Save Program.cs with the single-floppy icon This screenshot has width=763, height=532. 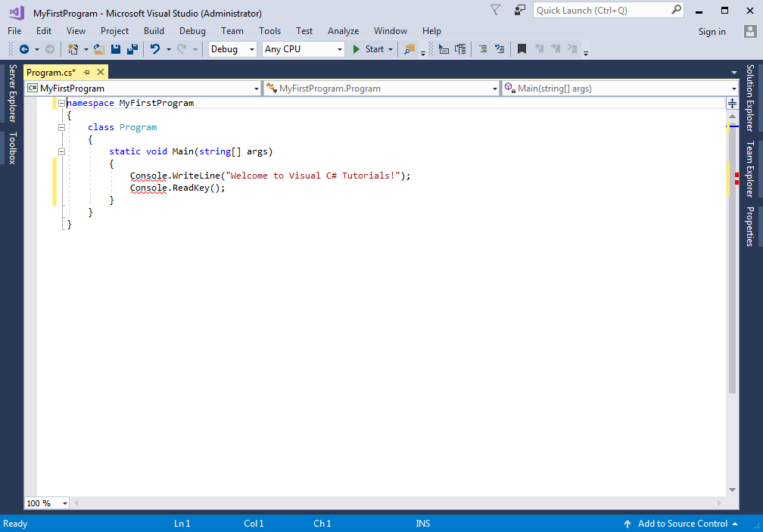tap(116, 49)
